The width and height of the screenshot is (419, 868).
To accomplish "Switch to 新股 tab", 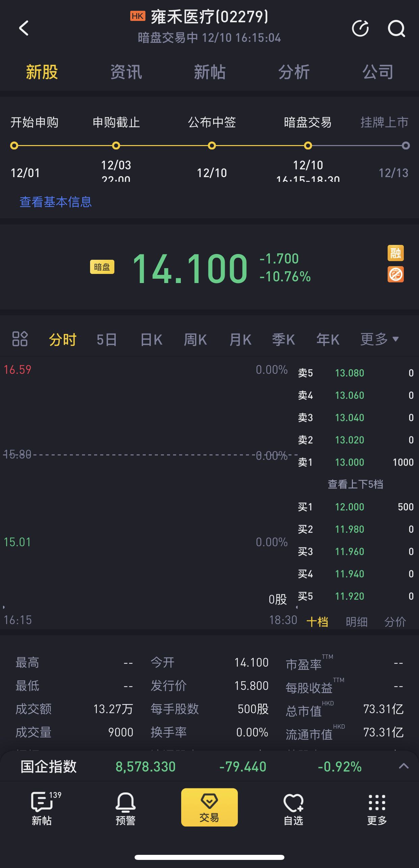I will click(42, 72).
